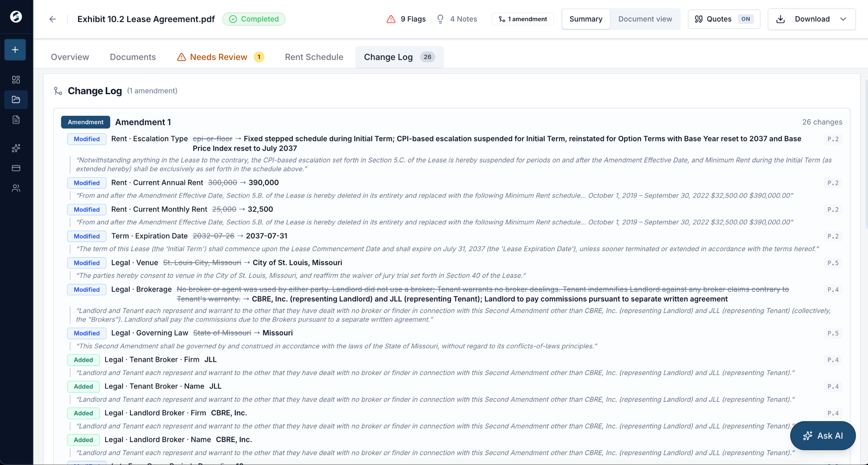This screenshot has height=465, width=868.
Task: Open the billing card icon in sidebar
Action: pos(16,168)
